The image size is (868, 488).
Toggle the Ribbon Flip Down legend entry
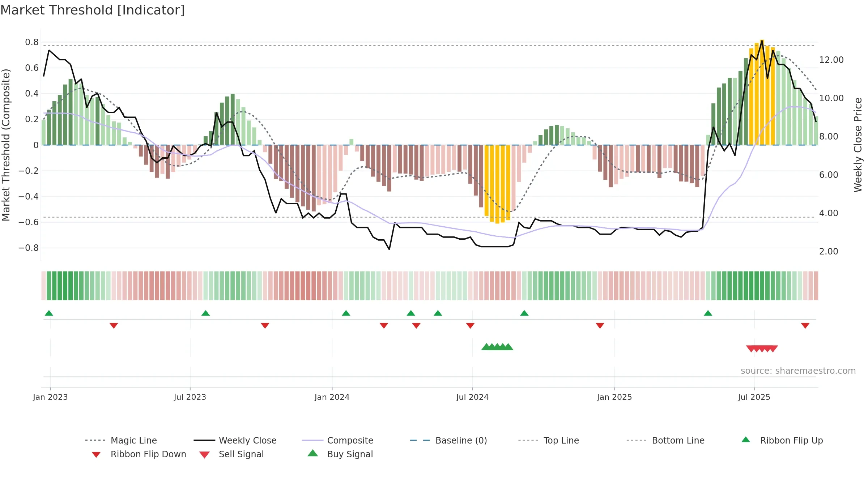point(139,454)
